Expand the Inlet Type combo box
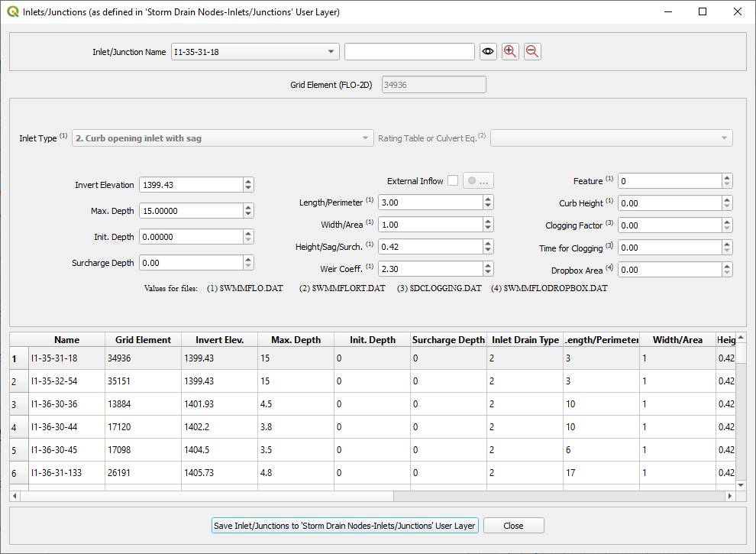Image resolution: width=756 pixels, height=554 pixels. click(x=222, y=138)
